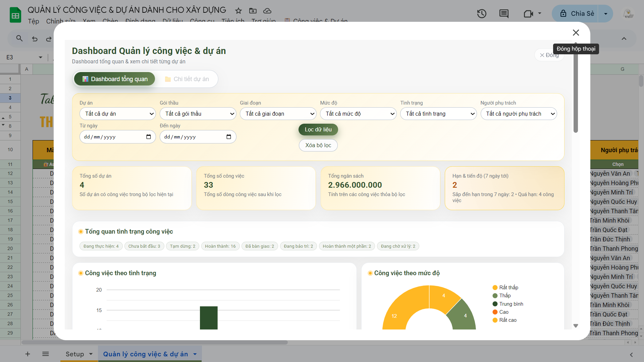Image resolution: width=644 pixels, height=362 pixels.
Task: Click the Từ ngày calendar picker icon
Action: 149,137
